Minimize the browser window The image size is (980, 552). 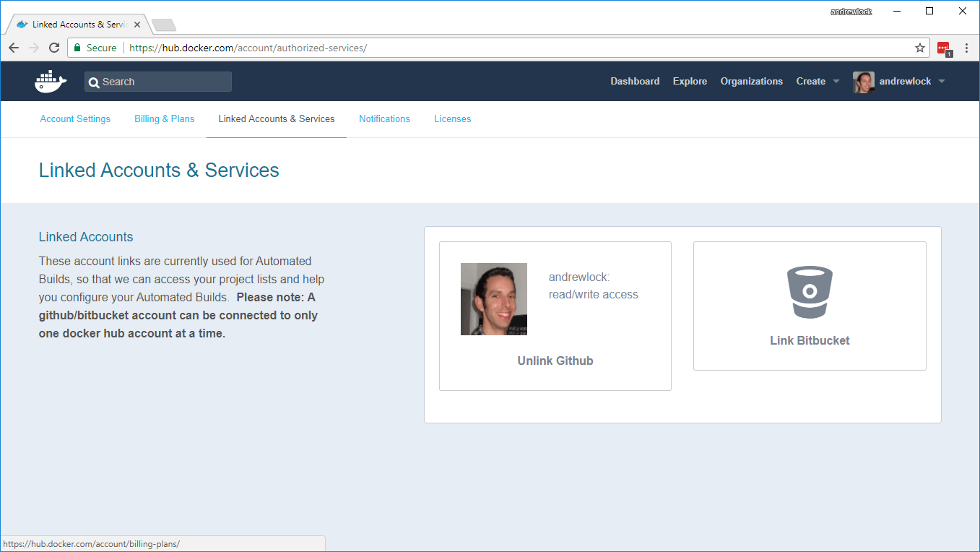pos(897,12)
